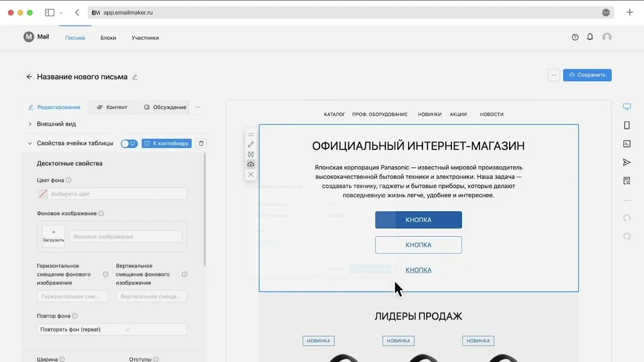This screenshot has height=362, width=644.
Task: Open the address bar options ellipsis
Action: tap(606, 13)
